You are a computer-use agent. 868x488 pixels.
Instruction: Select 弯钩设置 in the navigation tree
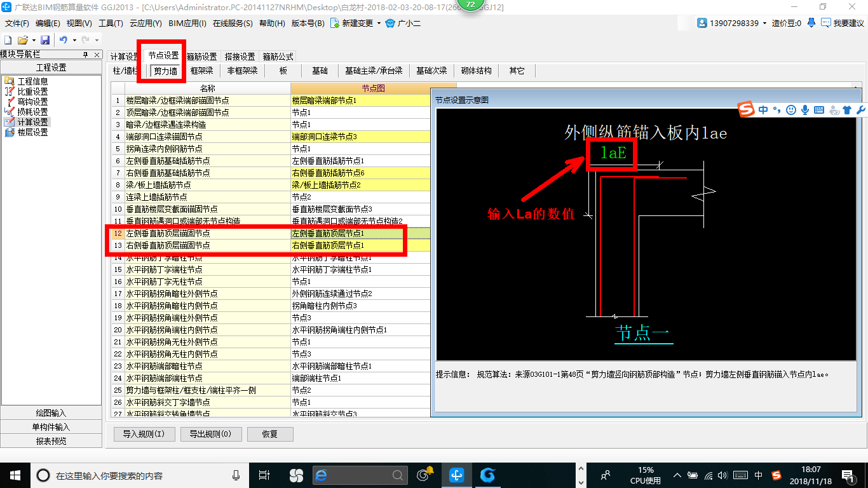click(x=32, y=102)
